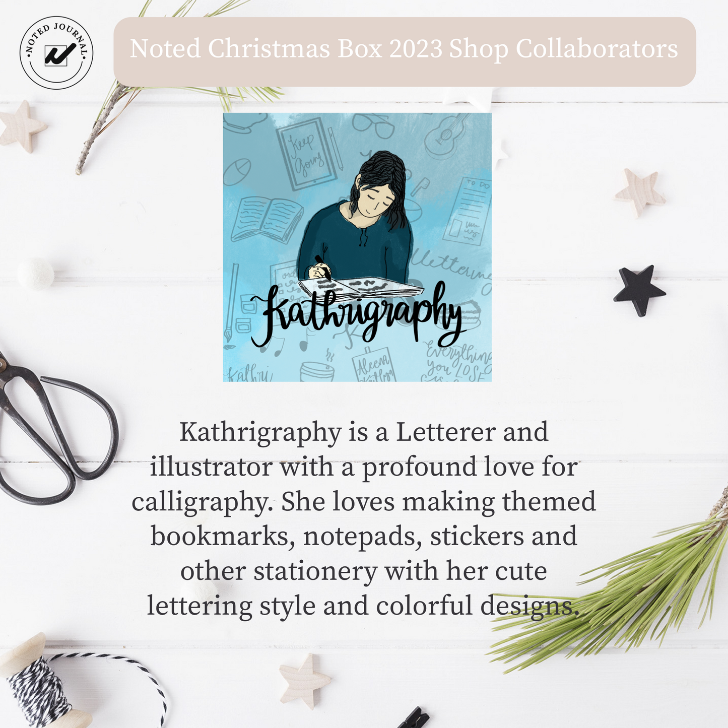Open the Kathrigraphy illustration thumbnail

pyautogui.click(x=357, y=247)
